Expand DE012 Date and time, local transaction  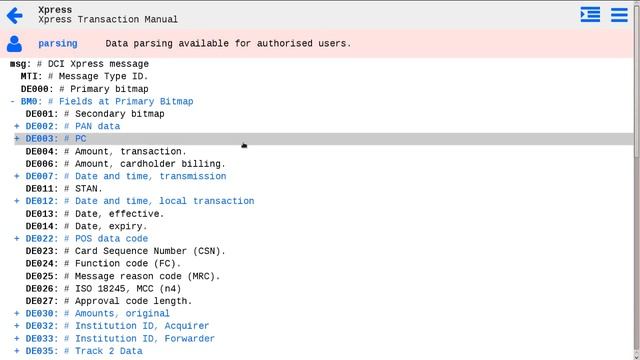[17, 201]
